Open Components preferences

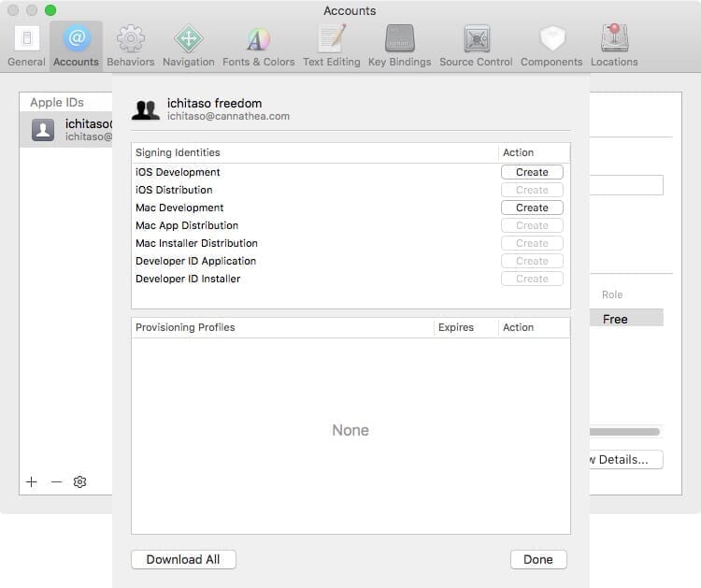(x=551, y=45)
